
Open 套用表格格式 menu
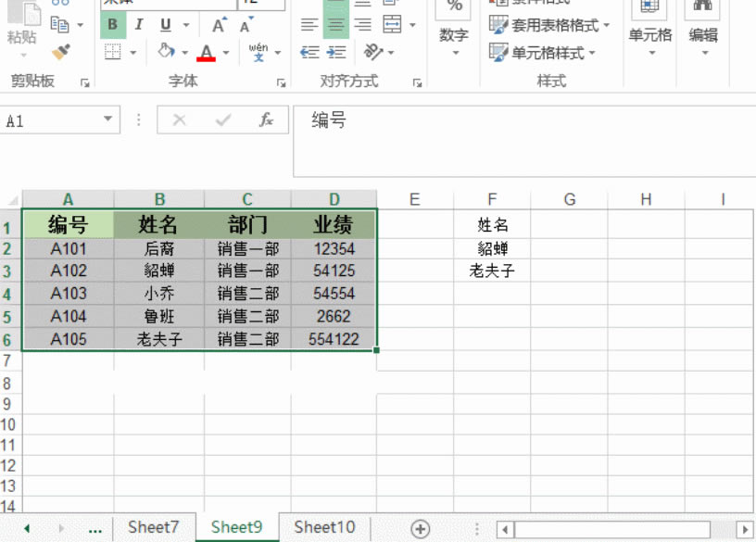click(x=549, y=25)
